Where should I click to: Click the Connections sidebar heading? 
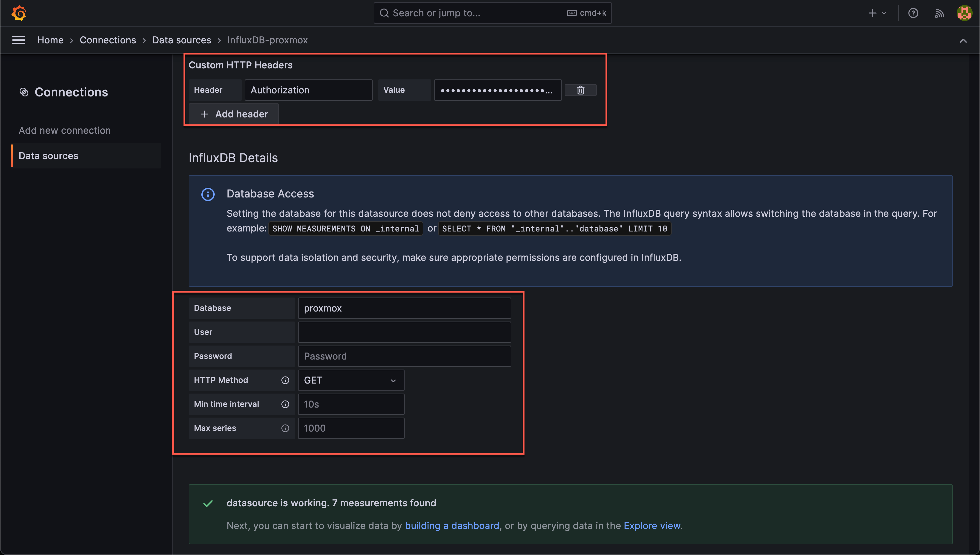click(71, 92)
